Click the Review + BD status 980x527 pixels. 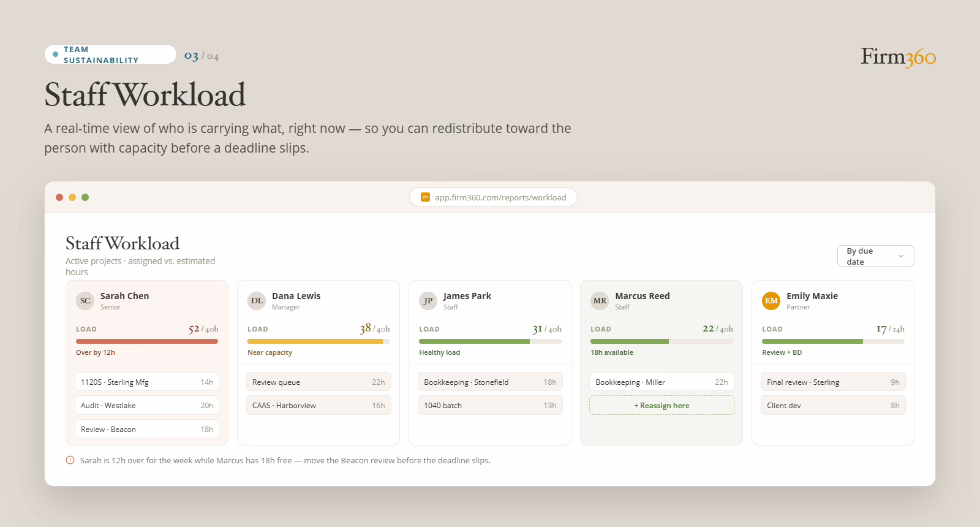782,352
